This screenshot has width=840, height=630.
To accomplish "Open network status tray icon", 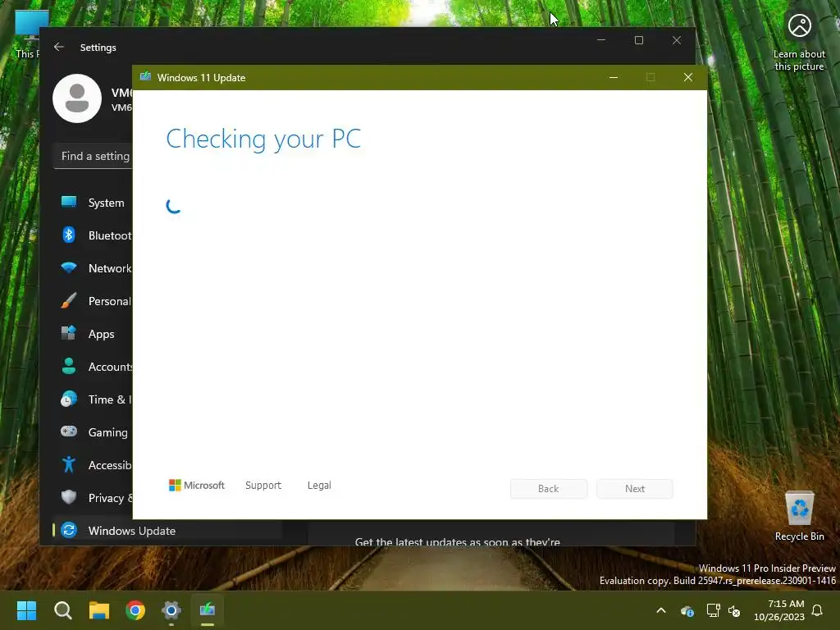I will tap(714, 610).
